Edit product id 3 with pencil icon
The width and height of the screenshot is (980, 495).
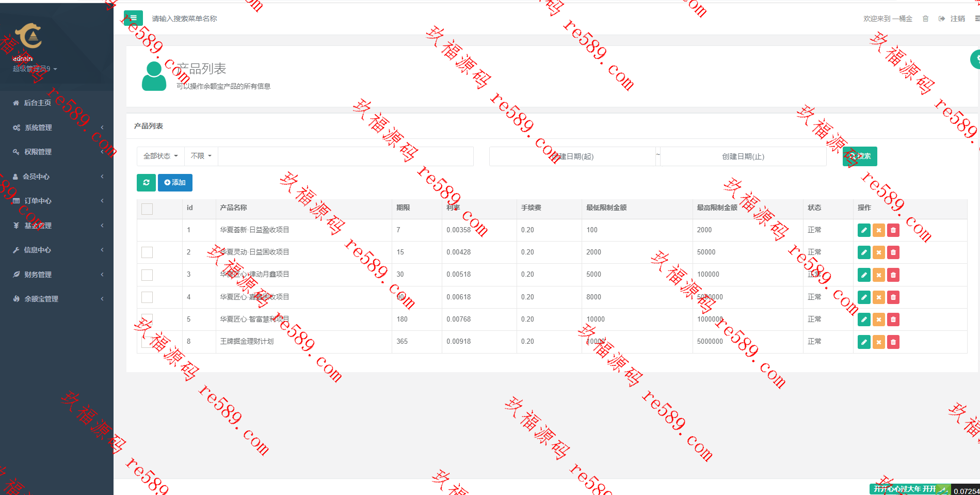[864, 275]
